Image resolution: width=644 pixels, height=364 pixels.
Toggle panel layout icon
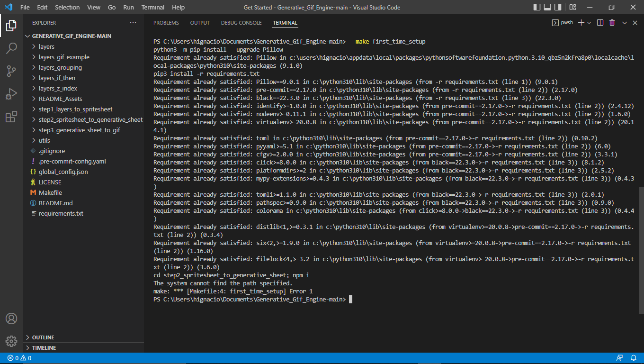click(547, 7)
